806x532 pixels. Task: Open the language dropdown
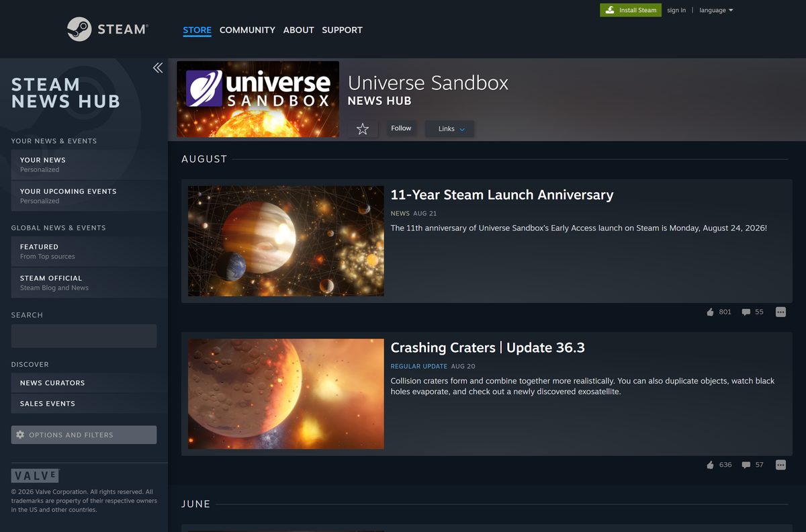(x=716, y=10)
